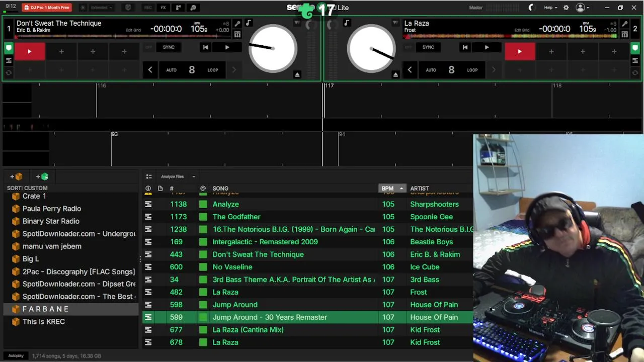Screen dimensions: 644x362
Task: Open deck 1 platter dropdown arrow
Action: (x=297, y=23)
